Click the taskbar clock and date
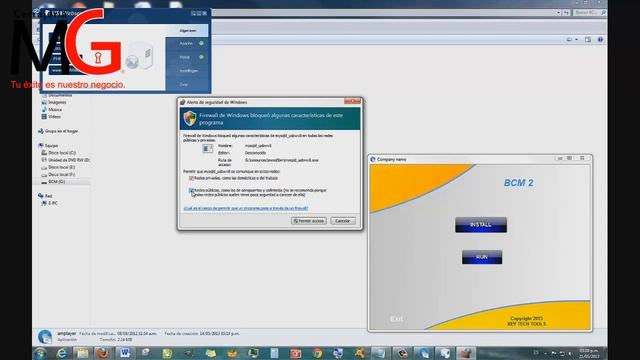This screenshot has height=360, width=640. [589, 353]
